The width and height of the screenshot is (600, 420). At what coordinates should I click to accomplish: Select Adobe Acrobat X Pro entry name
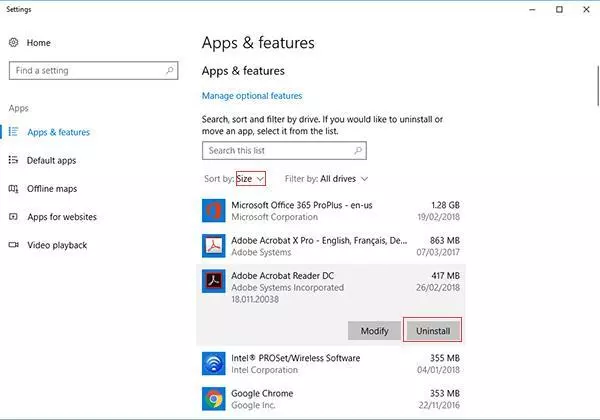point(319,240)
